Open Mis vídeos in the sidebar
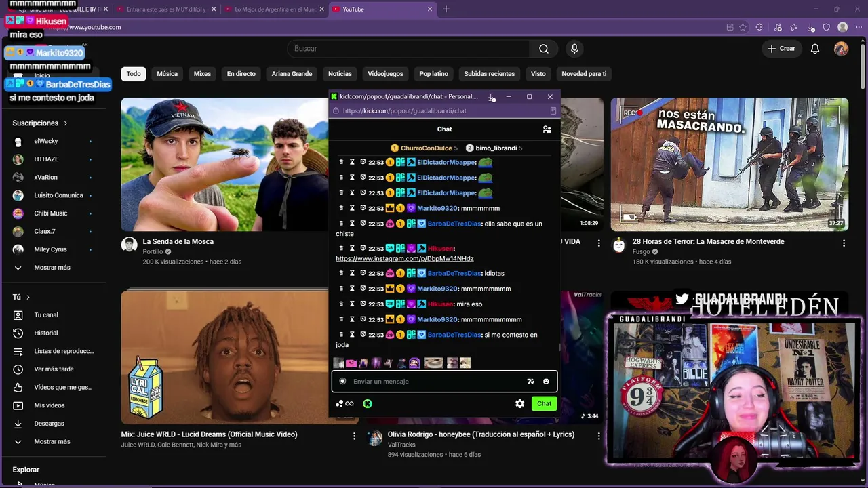The width and height of the screenshot is (868, 488). [50, 405]
